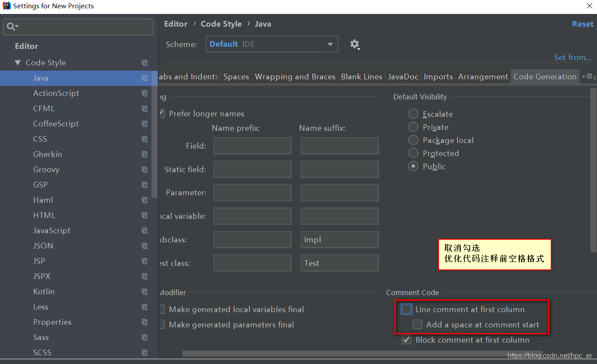The height and width of the screenshot is (364, 597).
Task: Click the copy icon beside Properties
Action: (144, 322)
